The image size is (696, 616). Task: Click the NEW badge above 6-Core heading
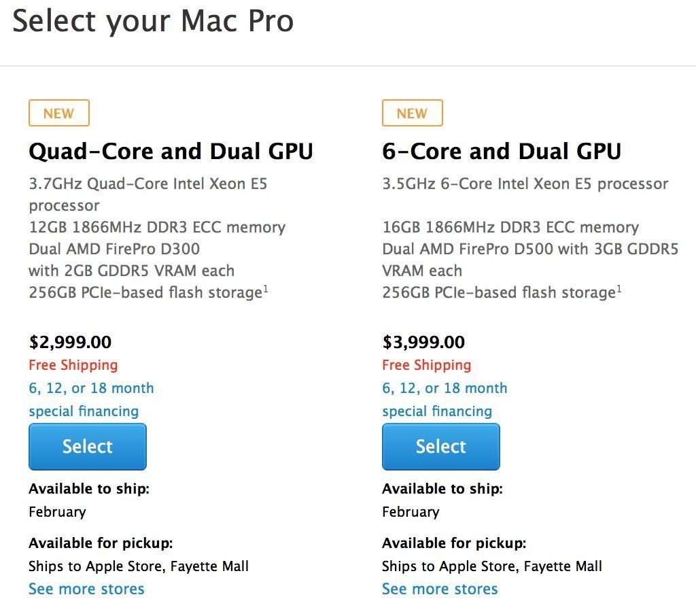pos(412,114)
